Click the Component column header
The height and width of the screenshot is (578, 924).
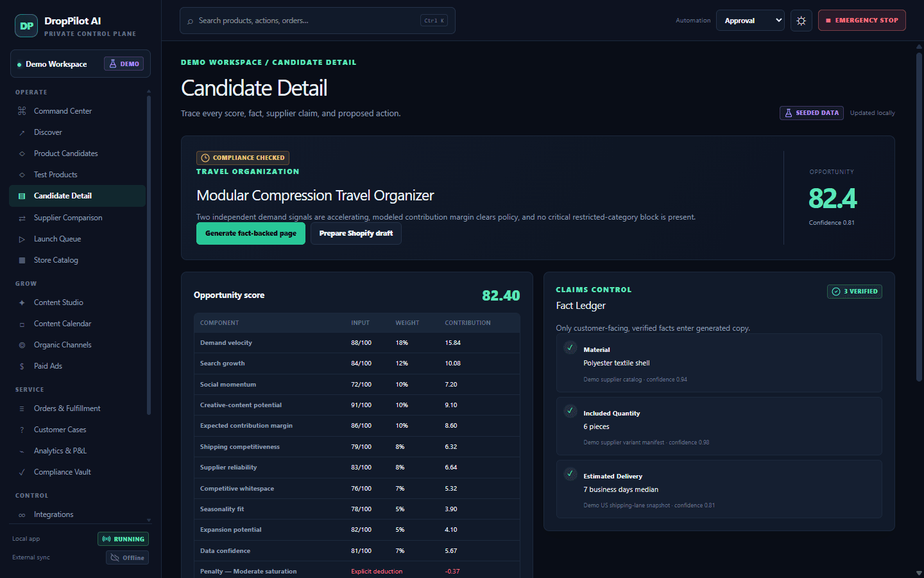[x=219, y=323]
